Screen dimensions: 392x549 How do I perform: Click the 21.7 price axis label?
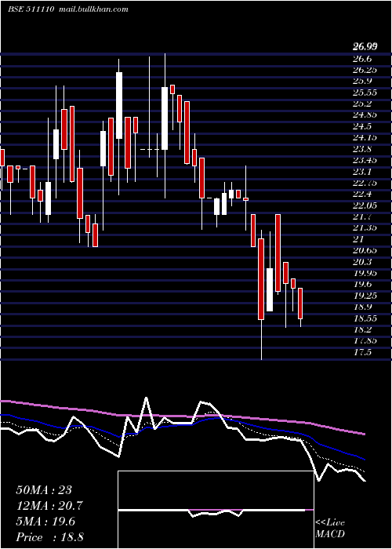click(362, 216)
